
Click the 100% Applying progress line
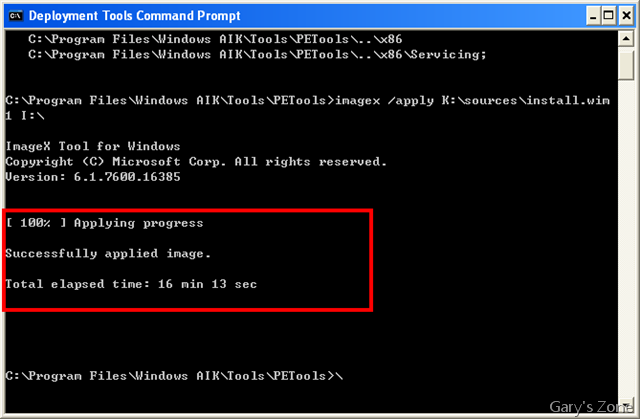[x=104, y=223]
